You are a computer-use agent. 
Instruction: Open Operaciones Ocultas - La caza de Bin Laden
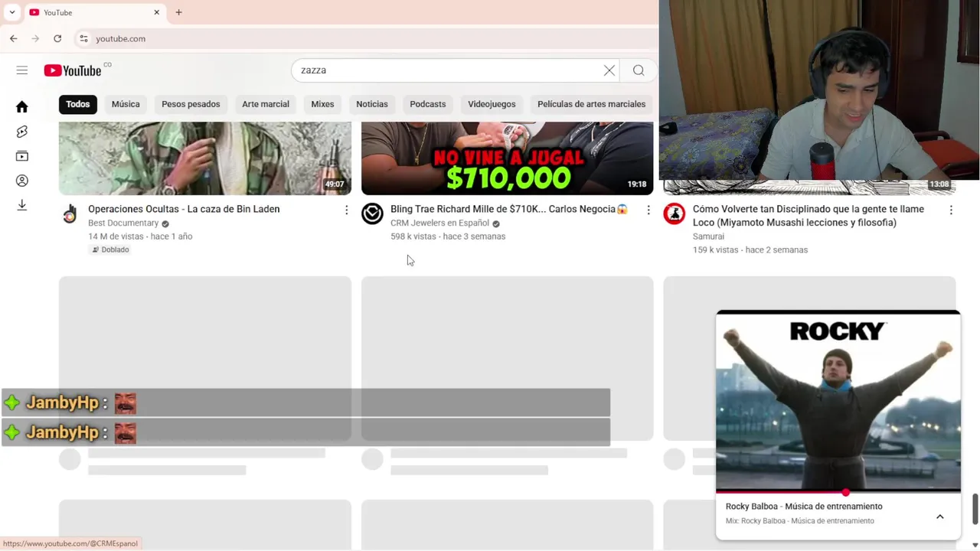pos(184,209)
